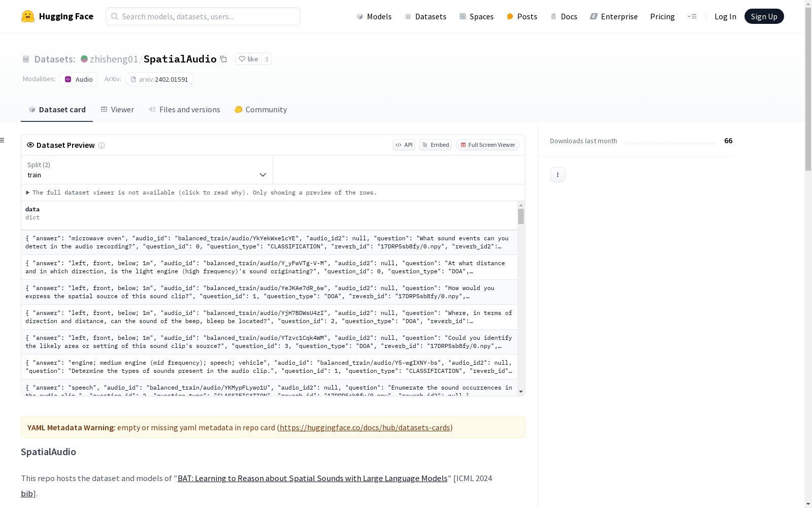
Task: Select the row answering "engine; medium engine"
Action: [x=269, y=367]
